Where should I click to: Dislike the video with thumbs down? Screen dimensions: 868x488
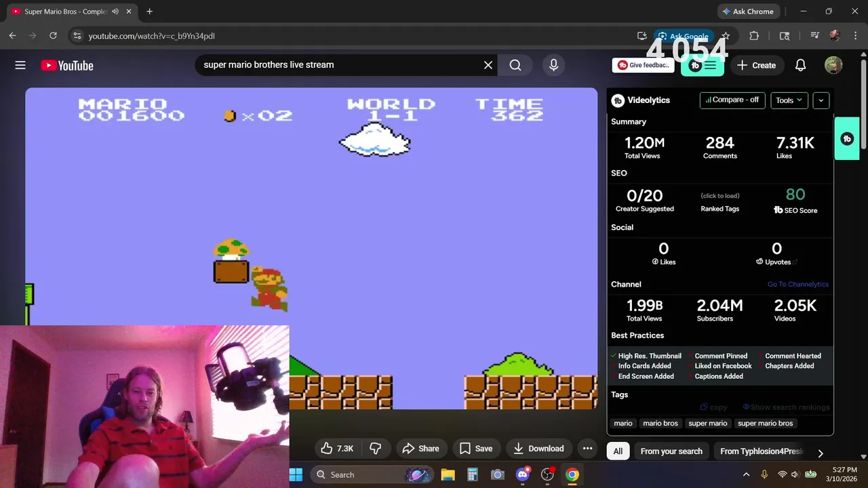tap(375, 449)
